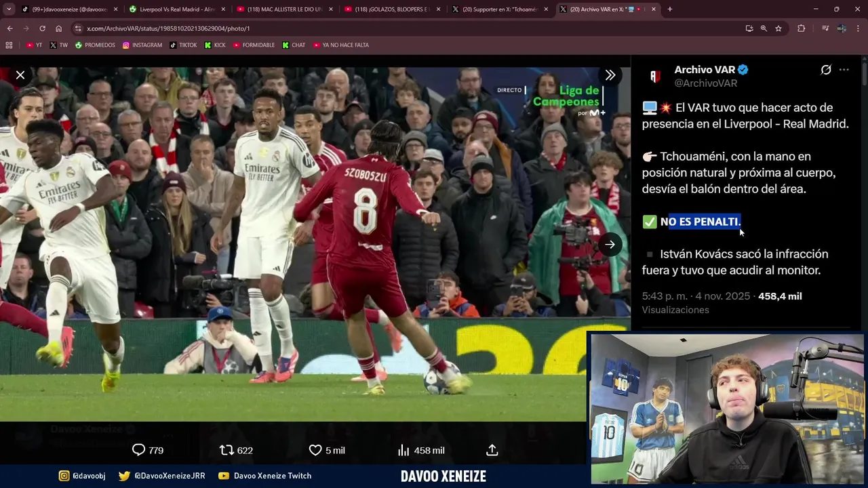This screenshot has height=488, width=868.
Task: Open the tweet timestamp 5:43 p. m. link
Action: [x=696, y=296]
